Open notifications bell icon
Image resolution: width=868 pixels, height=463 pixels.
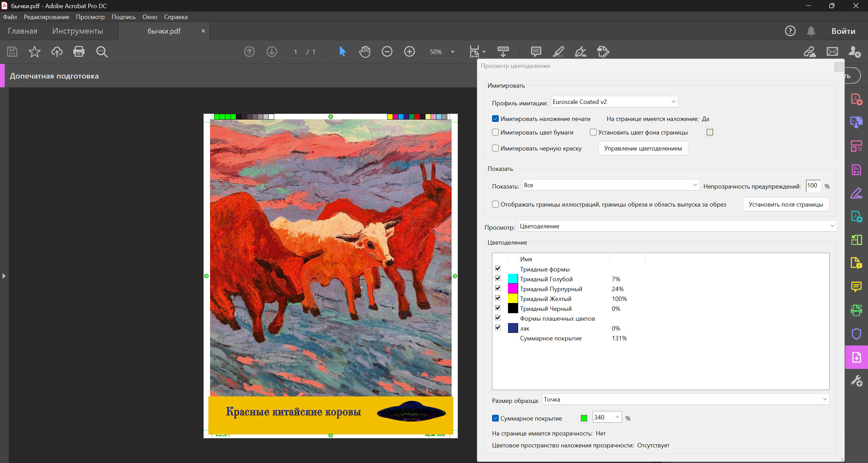pyautogui.click(x=811, y=31)
